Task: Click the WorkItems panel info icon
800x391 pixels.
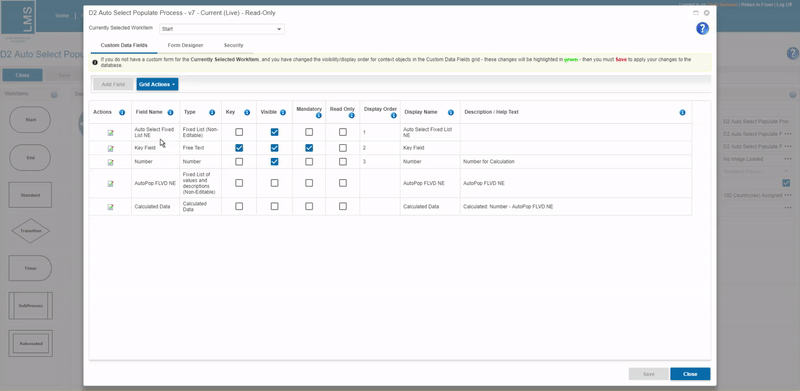Action: (x=54, y=94)
